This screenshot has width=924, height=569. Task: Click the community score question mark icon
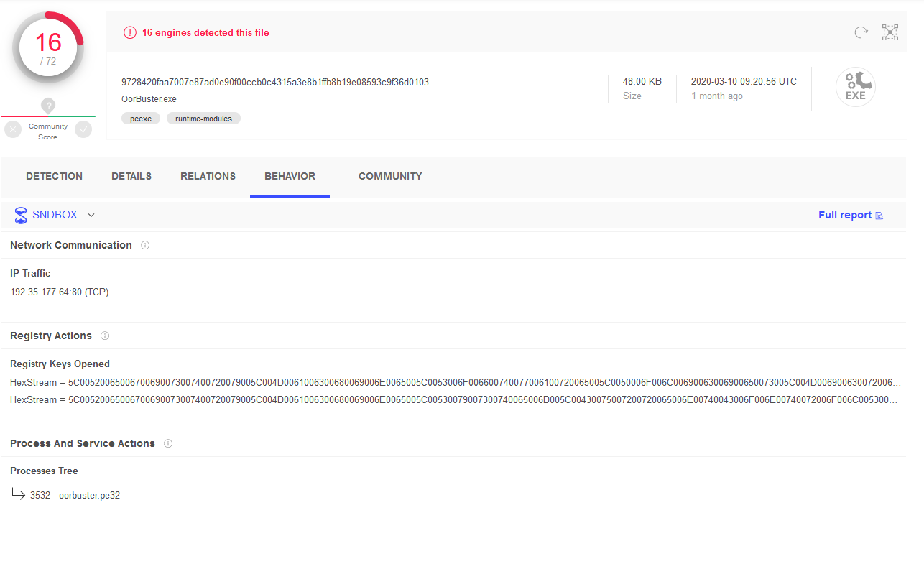[48, 106]
